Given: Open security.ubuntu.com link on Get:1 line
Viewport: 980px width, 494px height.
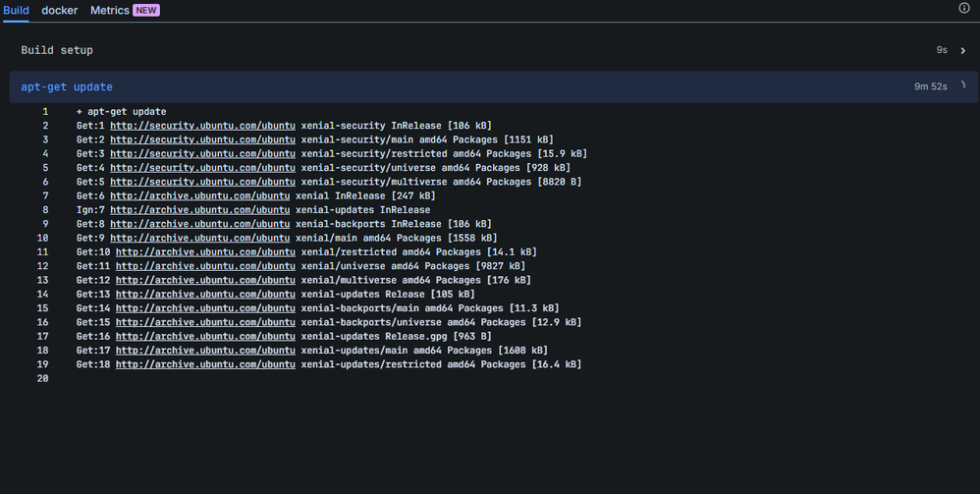Looking at the screenshot, I should pos(202,126).
